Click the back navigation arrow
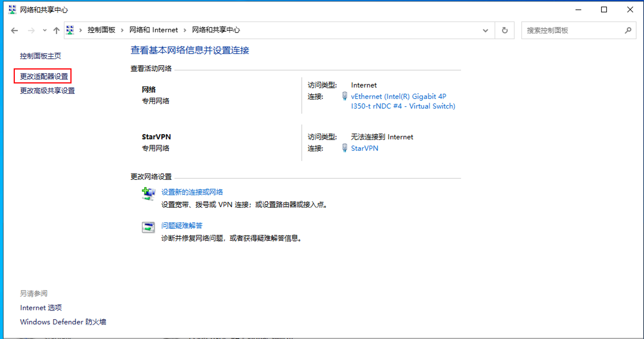644x339 pixels. tap(14, 30)
